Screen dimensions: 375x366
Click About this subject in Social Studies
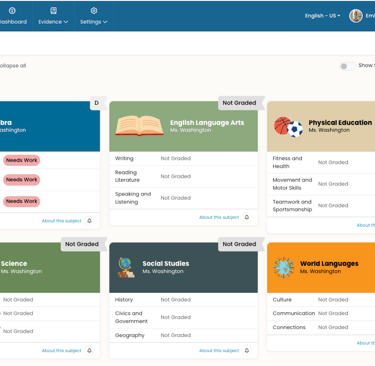click(219, 351)
